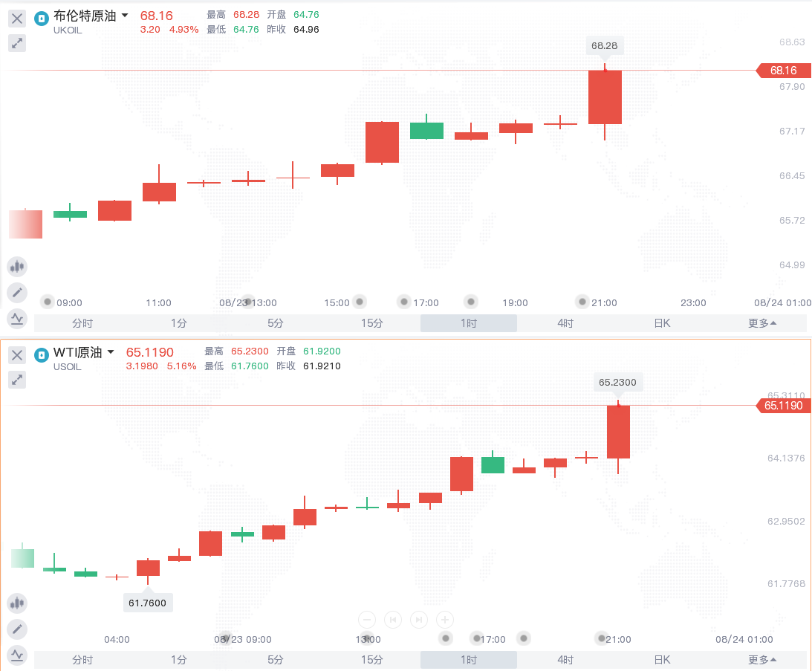Image resolution: width=812 pixels, height=671 pixels.
Task: Open indicators icon in Brent chart panel
Action: coord(17,319)
